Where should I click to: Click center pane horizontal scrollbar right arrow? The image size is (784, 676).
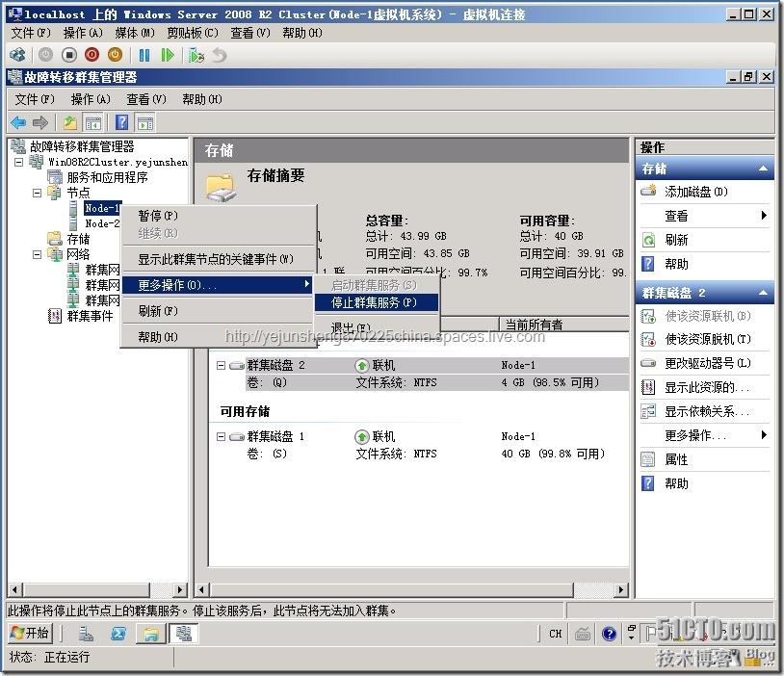click(x=621, y=590)
